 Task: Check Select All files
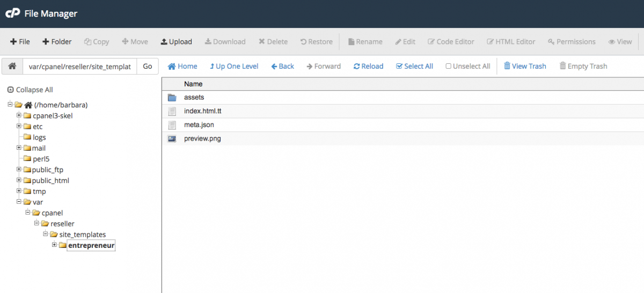414,66
